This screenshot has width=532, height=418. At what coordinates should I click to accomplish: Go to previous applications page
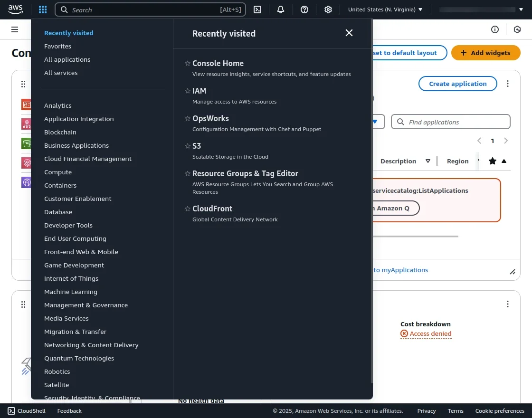click(x=479, y=141)
